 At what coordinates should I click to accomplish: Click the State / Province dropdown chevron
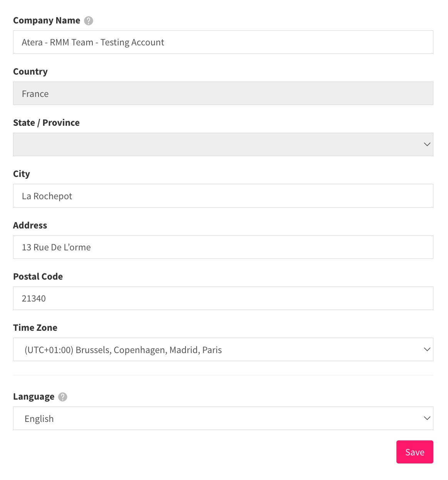point(427,145)
